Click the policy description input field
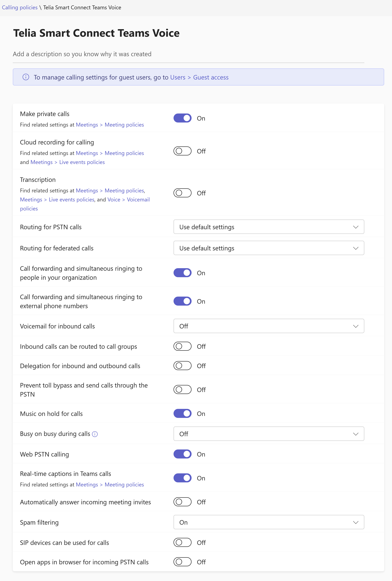This screenshot has width=392, height=581. [188, 54]
